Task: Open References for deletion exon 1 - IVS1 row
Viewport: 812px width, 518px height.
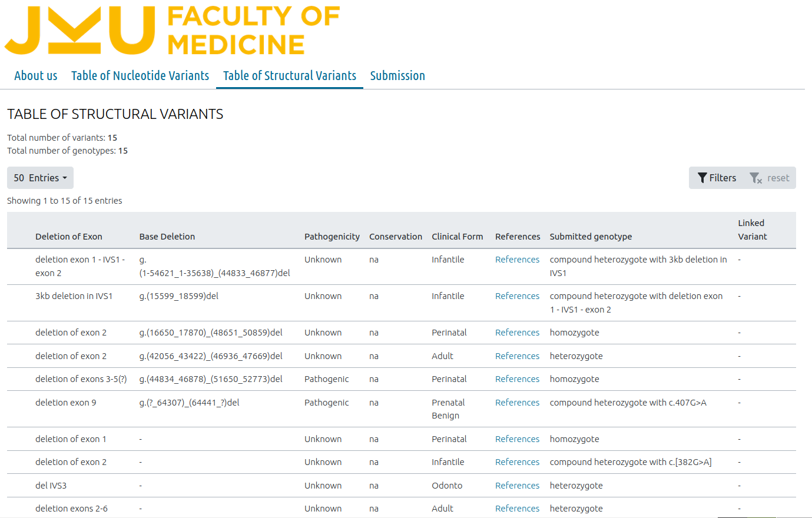Action: click(x=517, y=260)
